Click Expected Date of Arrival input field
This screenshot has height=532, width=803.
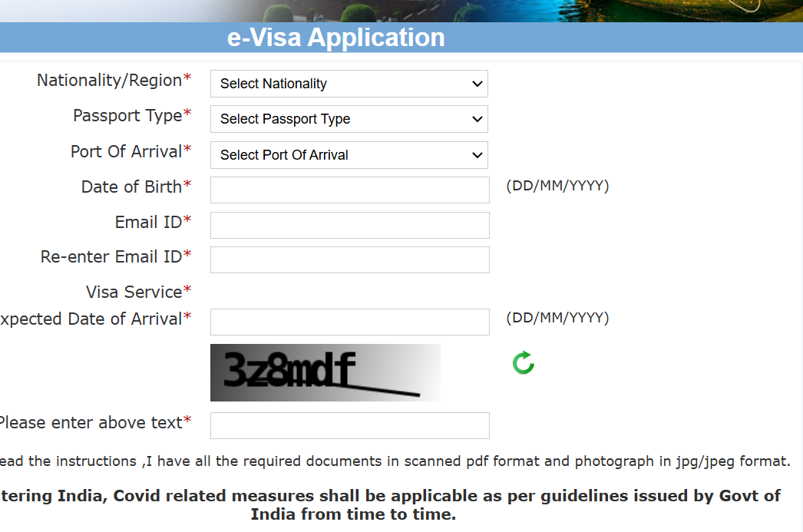click(x=349, y=322)
